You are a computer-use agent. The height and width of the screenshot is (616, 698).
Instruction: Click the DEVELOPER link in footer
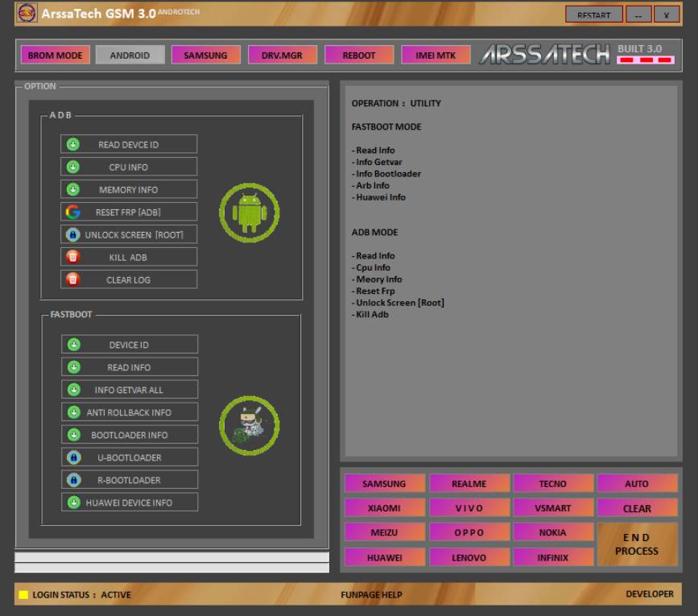pos(649,594)
